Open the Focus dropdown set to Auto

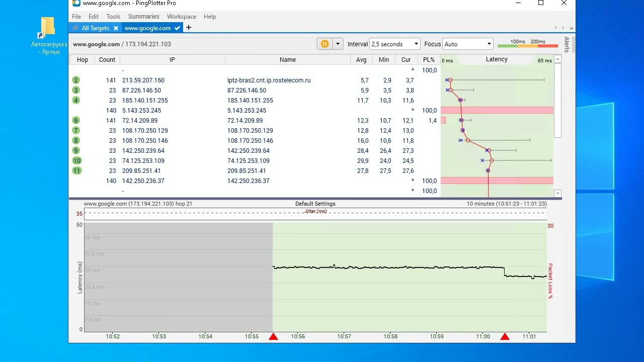click(x=467, y=44)
